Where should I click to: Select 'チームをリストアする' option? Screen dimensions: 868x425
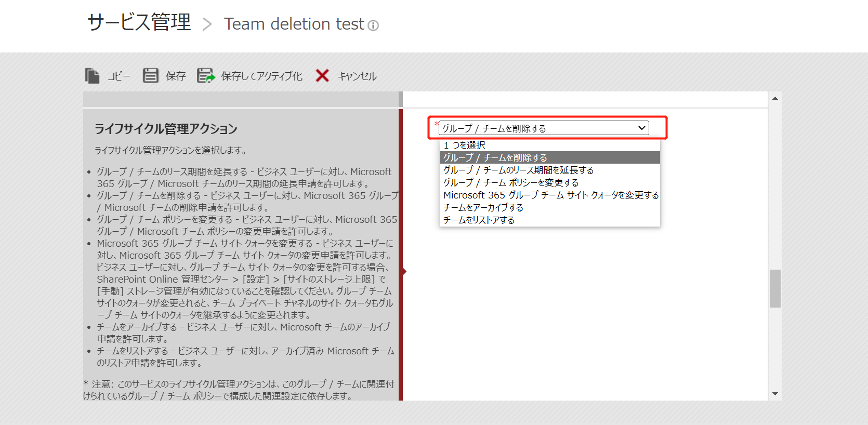(479, 220)
